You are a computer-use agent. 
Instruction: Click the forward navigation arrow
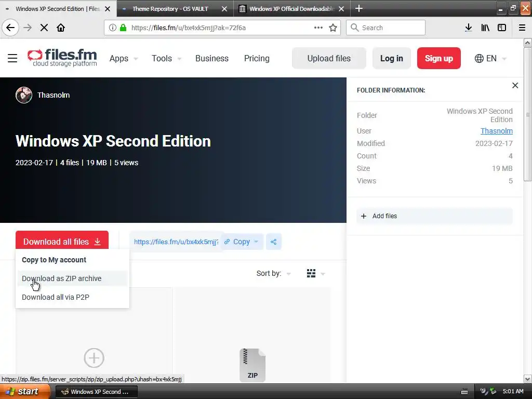pyautogui.click(x=28, y=28)
